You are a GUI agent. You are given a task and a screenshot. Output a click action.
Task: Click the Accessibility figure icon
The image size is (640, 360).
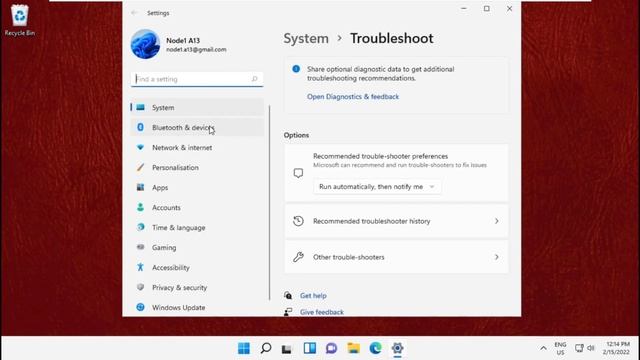point(140,267)
